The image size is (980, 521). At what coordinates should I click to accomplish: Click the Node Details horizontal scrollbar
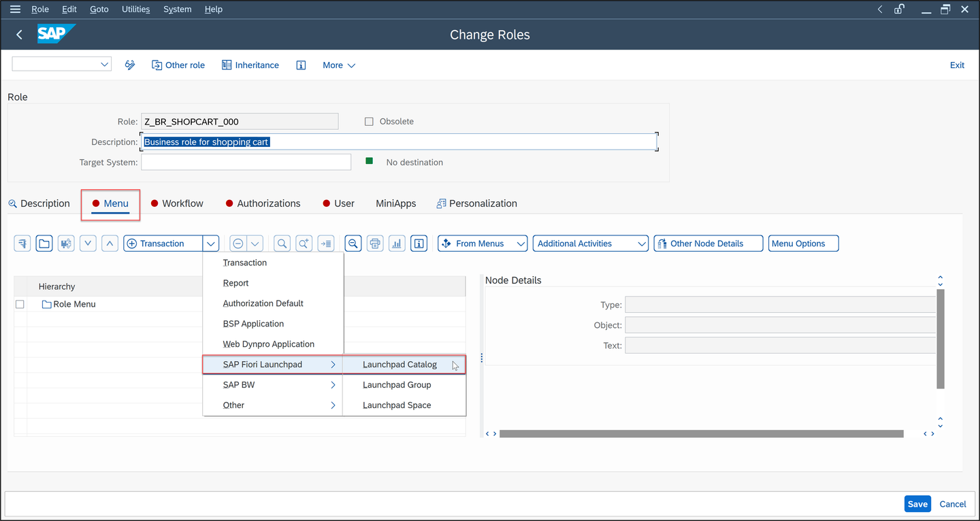pos(701,433)
